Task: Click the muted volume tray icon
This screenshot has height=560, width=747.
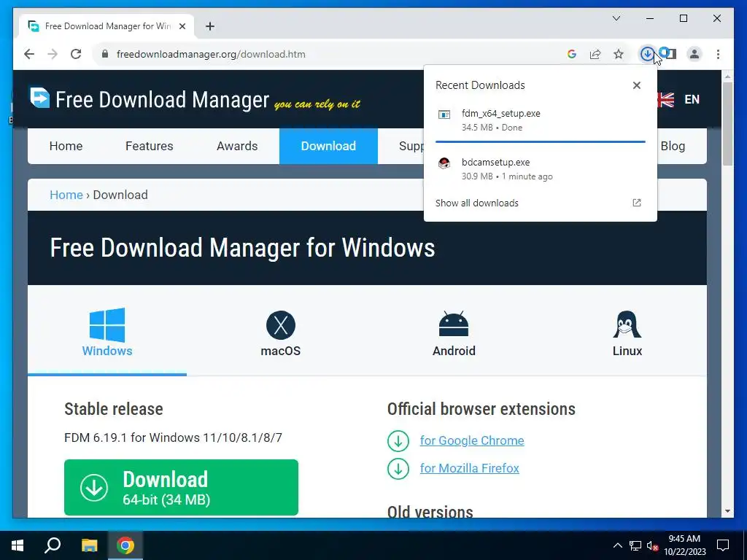Action: coord(652,545)
